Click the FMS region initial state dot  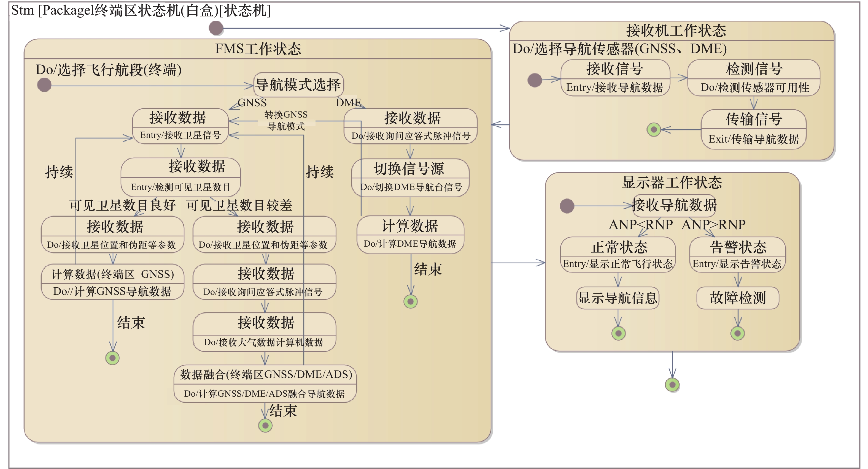click(x=44, y=85)
